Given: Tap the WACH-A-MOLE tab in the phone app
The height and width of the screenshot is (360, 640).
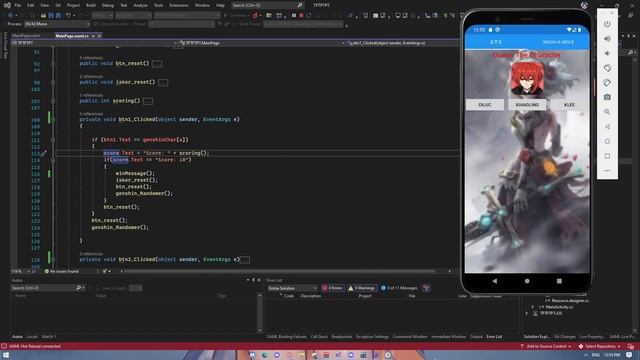Looking at the screenshot, I should point(558,42).
